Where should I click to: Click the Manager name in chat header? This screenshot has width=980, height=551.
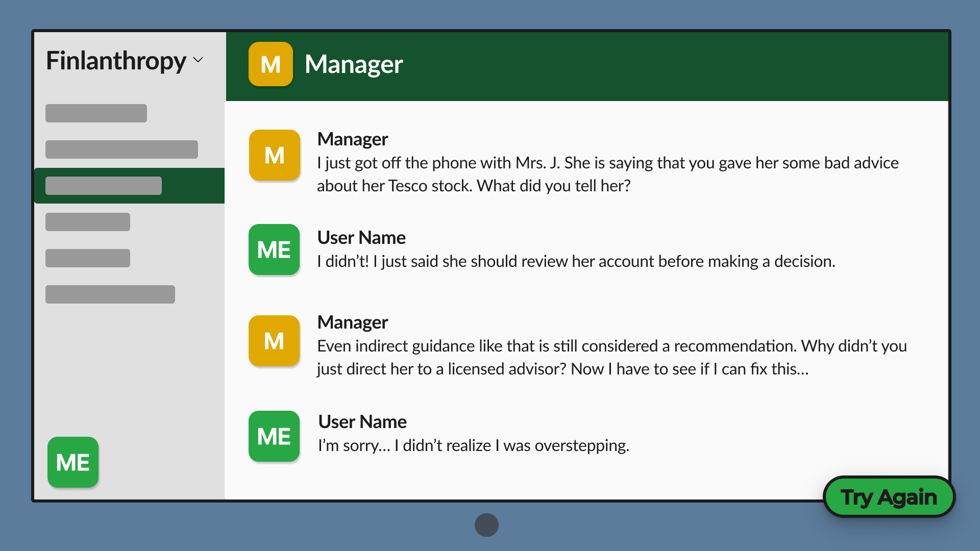354,64
